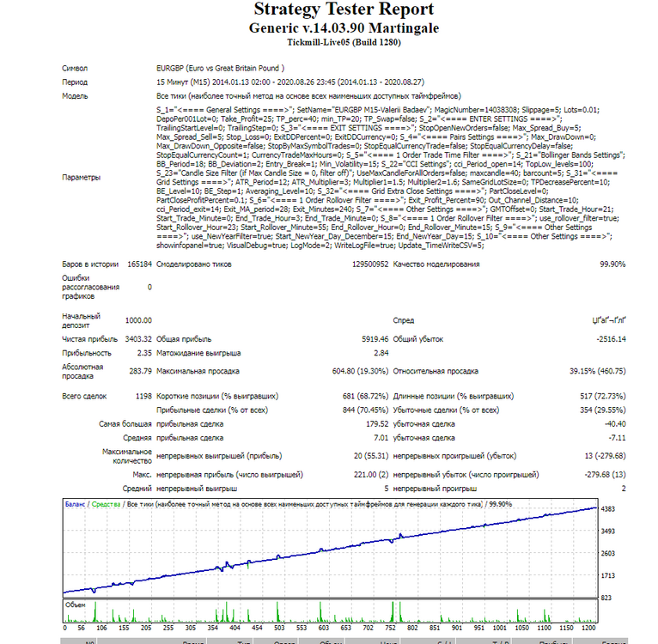Click the Символ label
This screenshot has width=658, height=644.
pos(75,69)
